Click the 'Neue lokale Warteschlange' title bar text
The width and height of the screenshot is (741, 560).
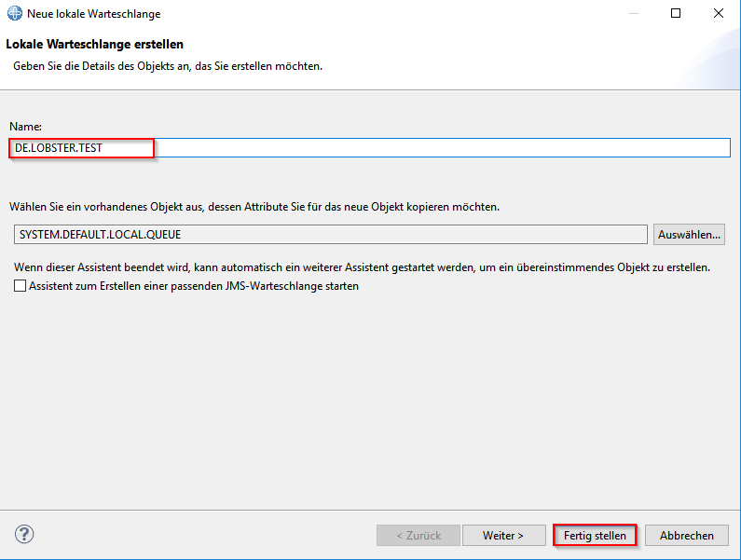pyautogui.click(x=94, y=14)
